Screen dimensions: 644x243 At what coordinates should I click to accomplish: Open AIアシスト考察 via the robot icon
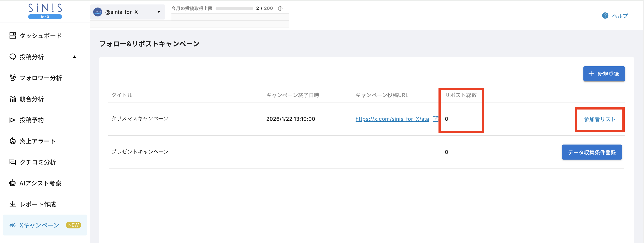(13, 183)
